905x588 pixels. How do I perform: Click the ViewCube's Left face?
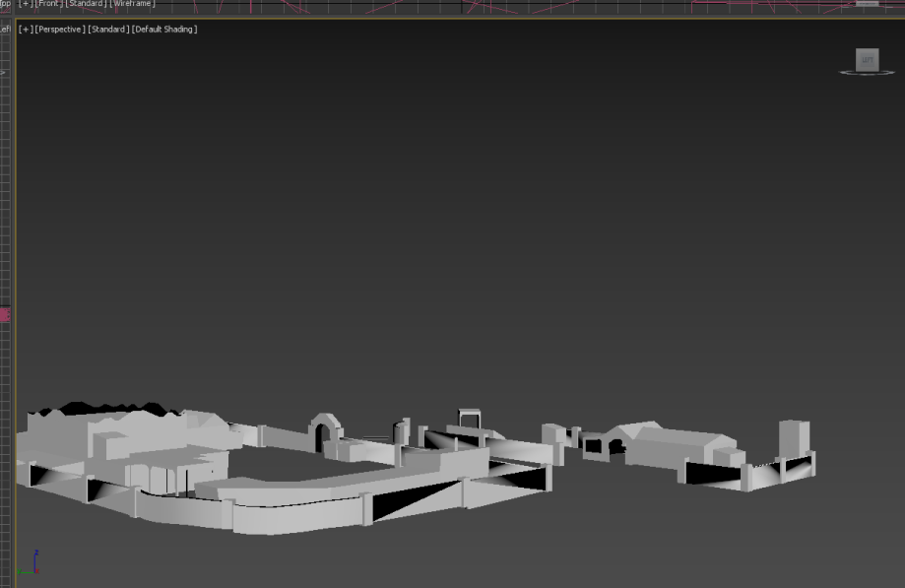pos(867,60)
